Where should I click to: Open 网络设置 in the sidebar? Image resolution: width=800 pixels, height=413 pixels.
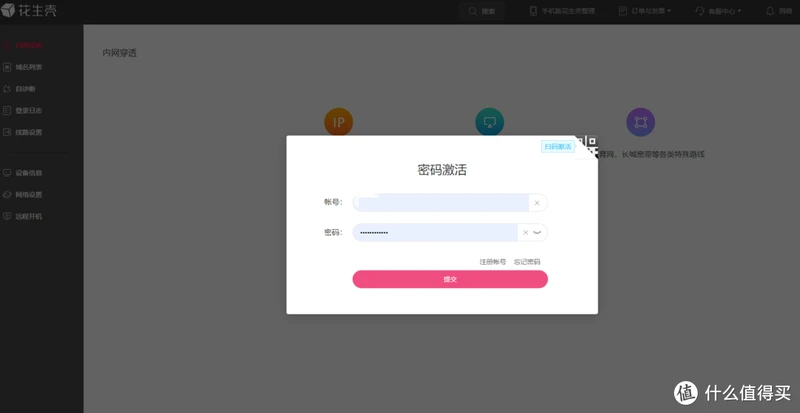coord(23,195)
